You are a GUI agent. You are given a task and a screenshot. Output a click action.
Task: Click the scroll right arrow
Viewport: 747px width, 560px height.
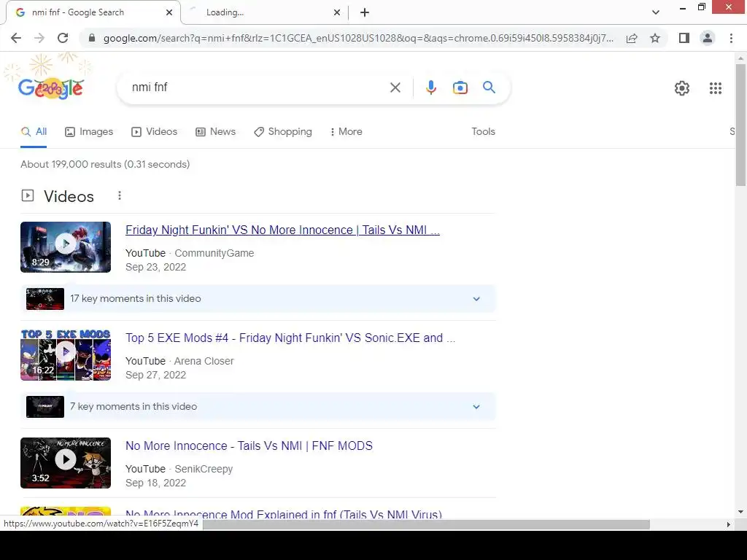click(729, 524)
